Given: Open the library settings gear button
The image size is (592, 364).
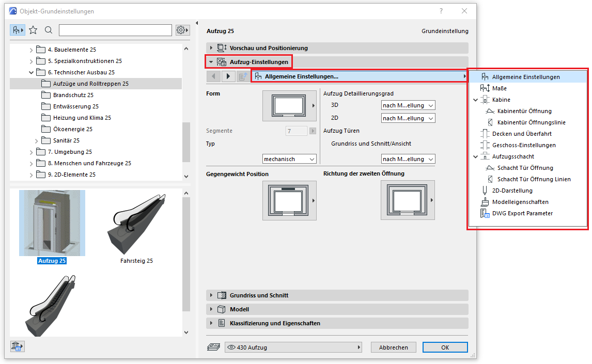Looking at the screenshot, I should pos(182,30).
